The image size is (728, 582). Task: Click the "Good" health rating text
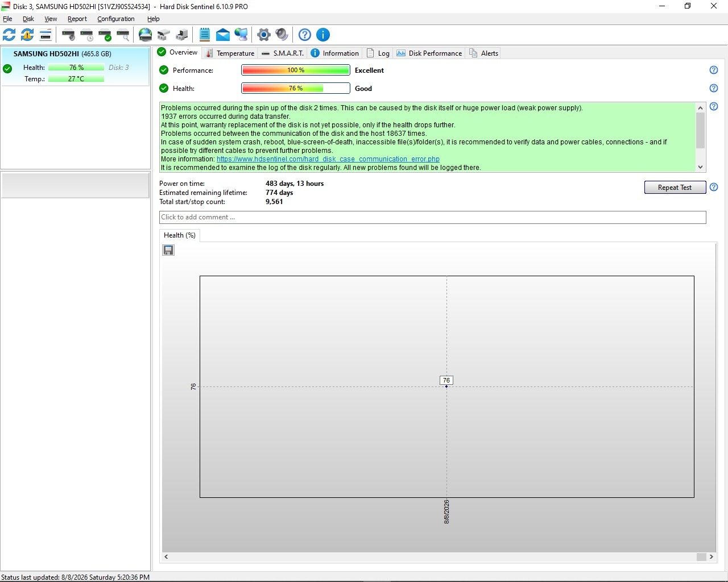[x=363, y=89]
